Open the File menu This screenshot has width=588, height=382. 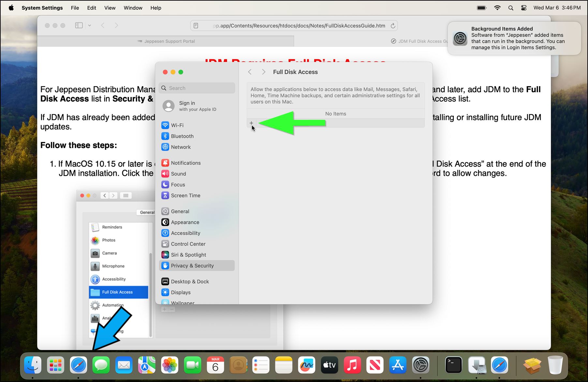(75, 8)
